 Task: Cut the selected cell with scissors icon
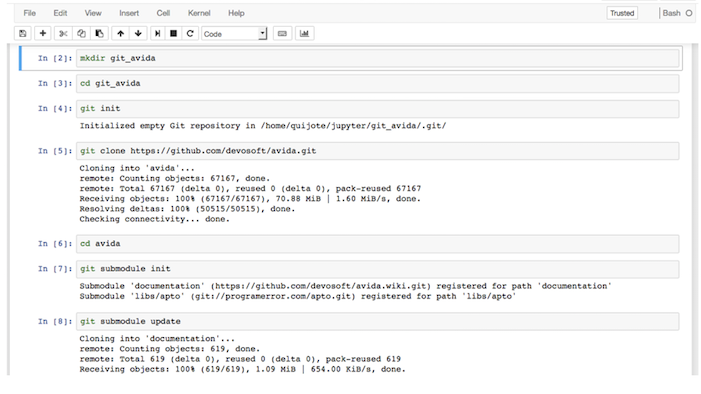point(63,34)
